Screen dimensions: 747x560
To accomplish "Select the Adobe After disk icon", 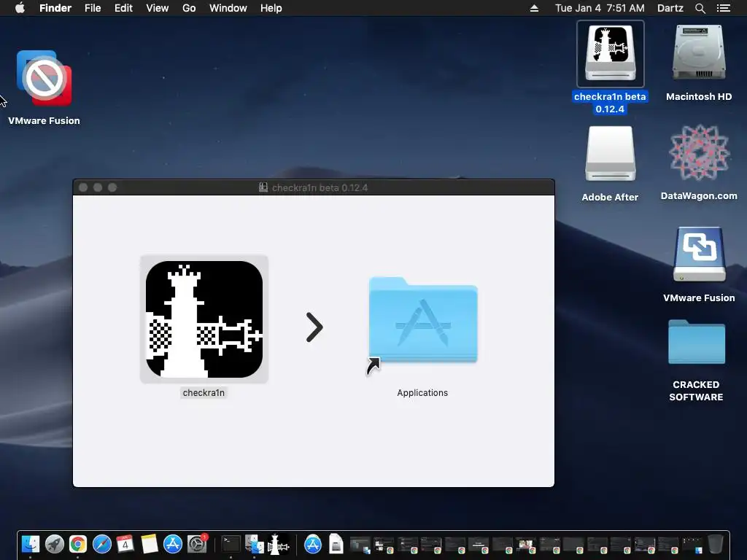I will [611, 153].
